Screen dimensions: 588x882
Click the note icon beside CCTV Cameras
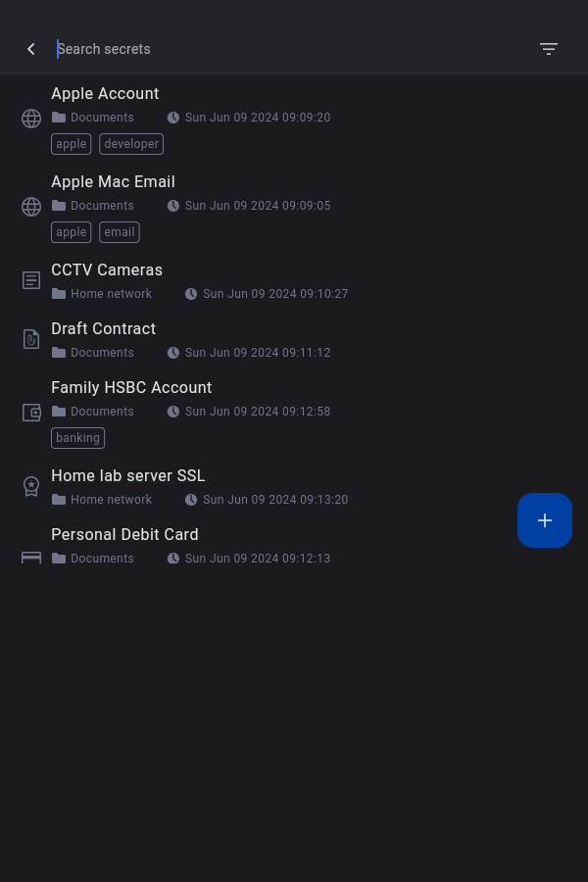[31, 280]
